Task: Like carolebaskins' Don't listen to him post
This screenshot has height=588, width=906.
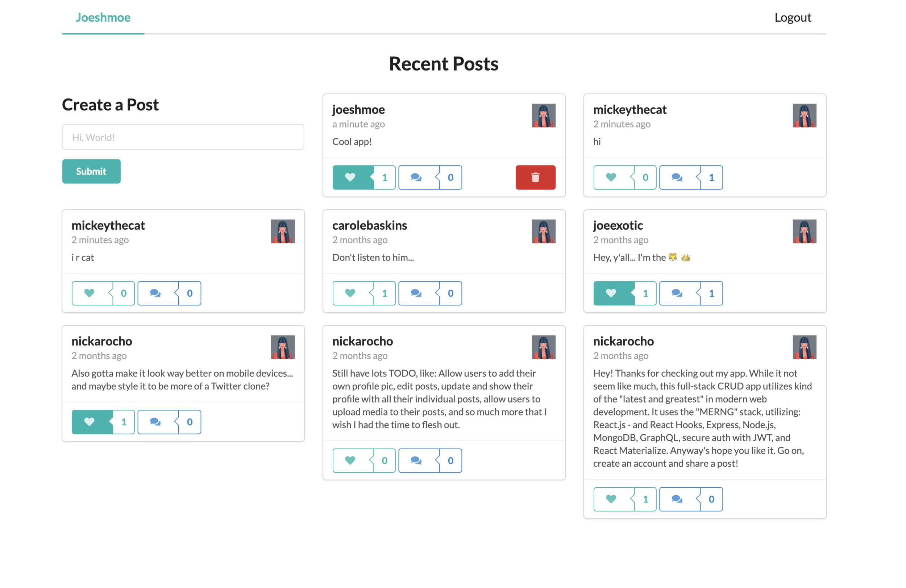Action: click(353, 293)
